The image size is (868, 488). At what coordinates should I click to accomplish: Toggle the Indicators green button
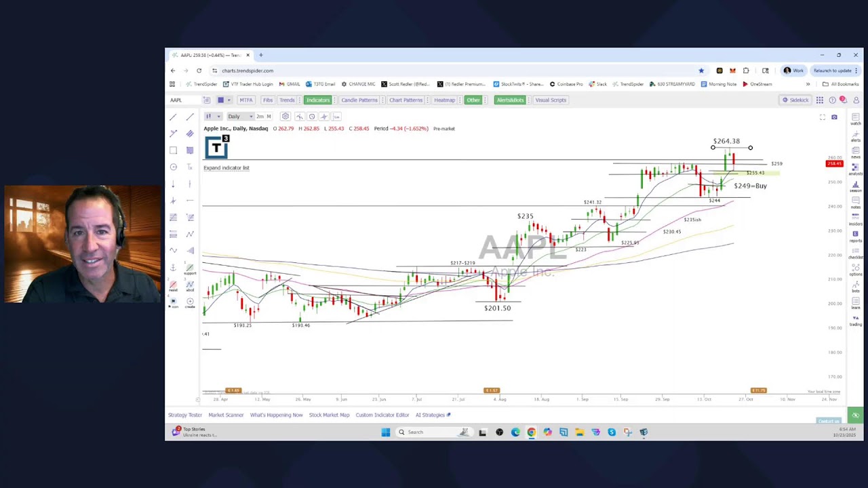pos(318,100)
